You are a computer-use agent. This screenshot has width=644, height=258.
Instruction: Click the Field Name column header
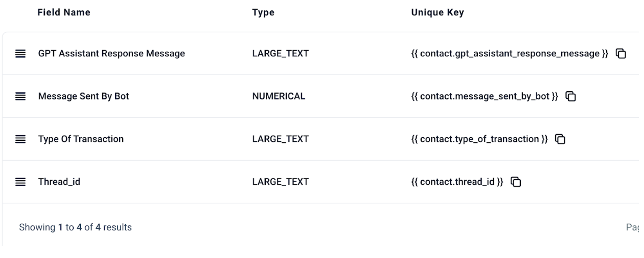(64, 13)
